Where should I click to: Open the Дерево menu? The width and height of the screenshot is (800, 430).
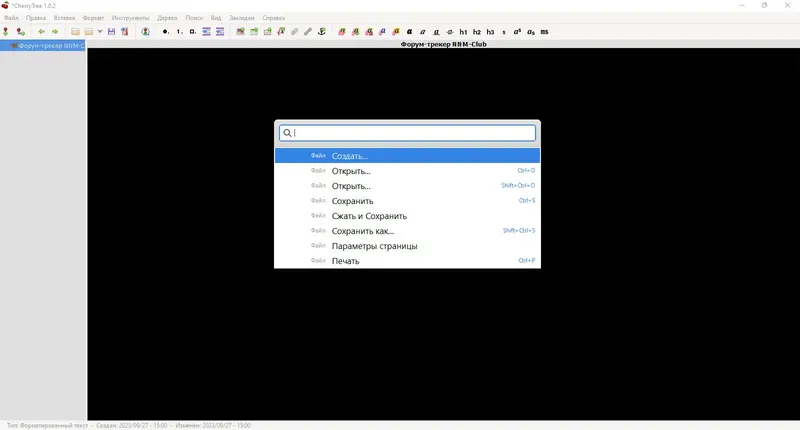click(x=167, y=18)
